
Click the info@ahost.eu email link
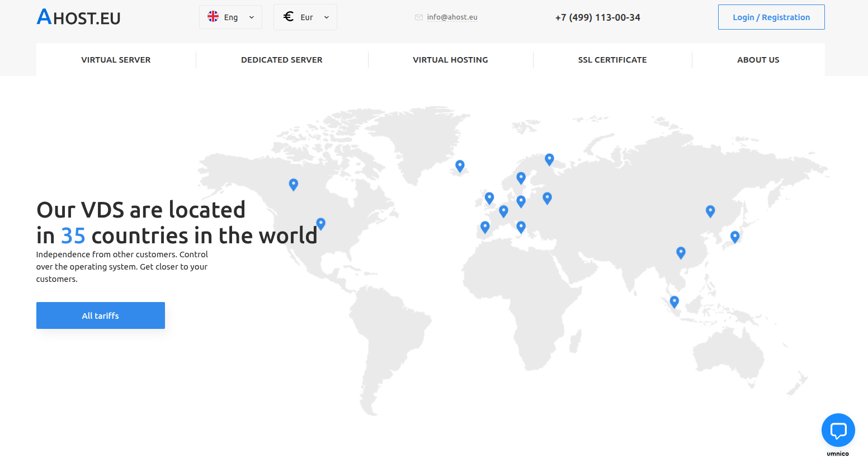click(452, 17)
